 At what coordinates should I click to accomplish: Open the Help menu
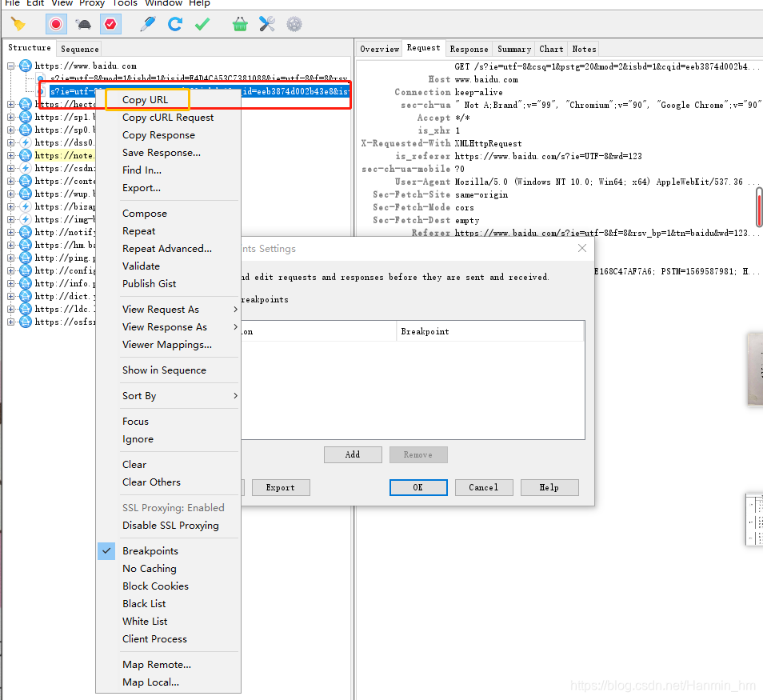[199, 3]
